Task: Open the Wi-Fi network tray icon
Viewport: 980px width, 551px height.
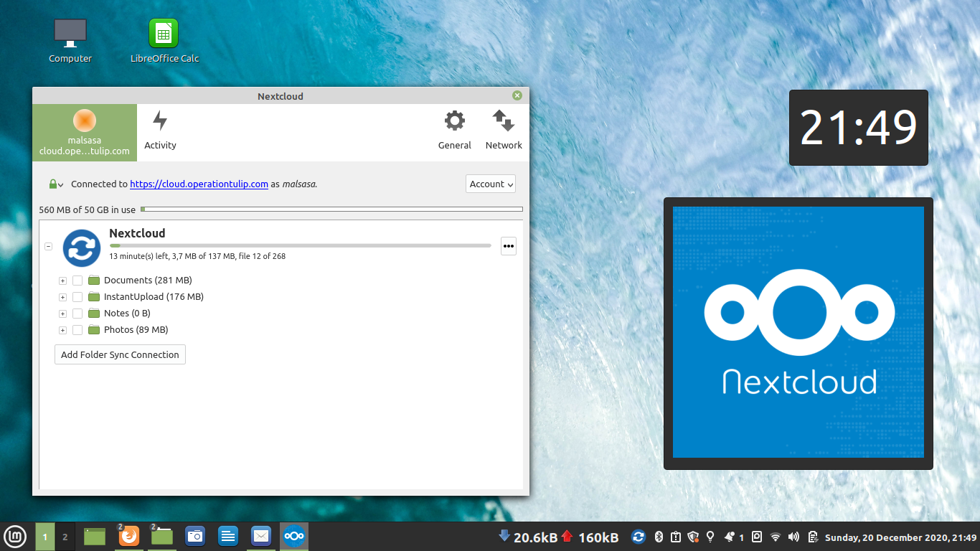Action: coord(776,537)
